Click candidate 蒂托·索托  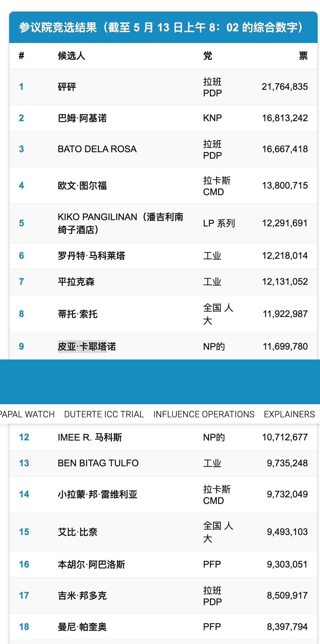pos(77,314)
